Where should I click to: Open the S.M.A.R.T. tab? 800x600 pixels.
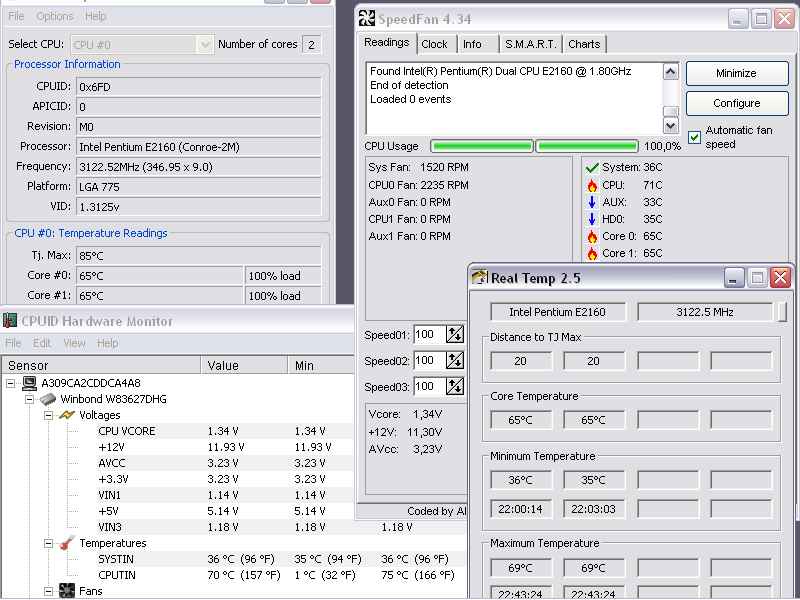[x=531, y=44]
